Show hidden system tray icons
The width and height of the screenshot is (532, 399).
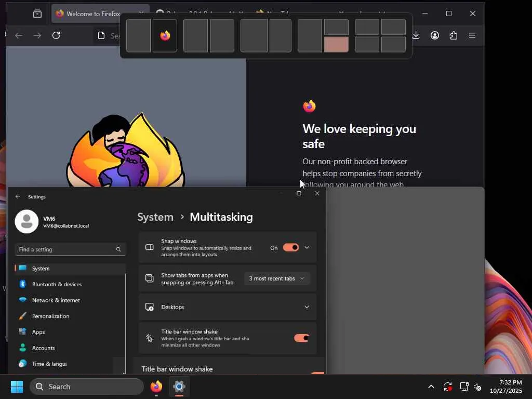click(x=431, y=387)
